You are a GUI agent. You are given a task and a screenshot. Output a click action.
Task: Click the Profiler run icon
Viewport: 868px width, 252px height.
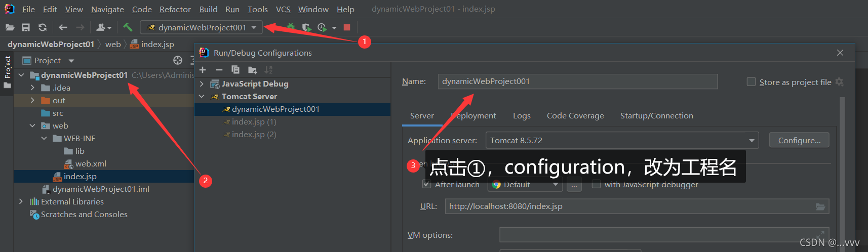click(x=322, y=27)
